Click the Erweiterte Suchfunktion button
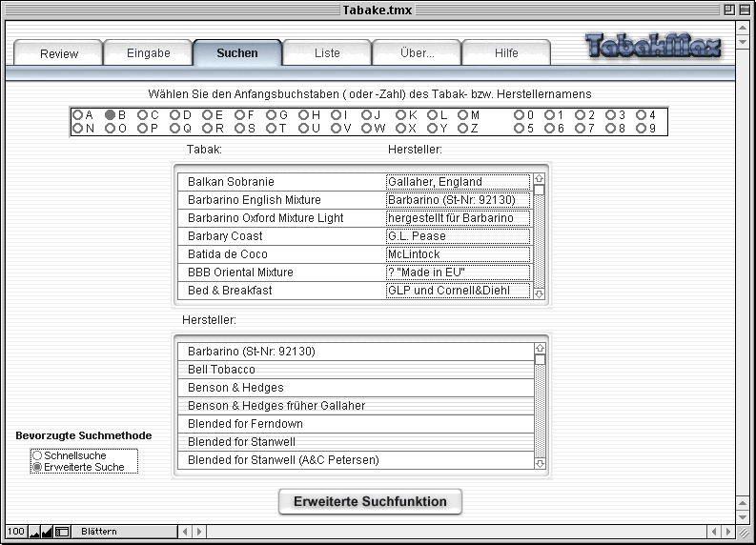Screen dimensions: 756x545 [370, 501]
